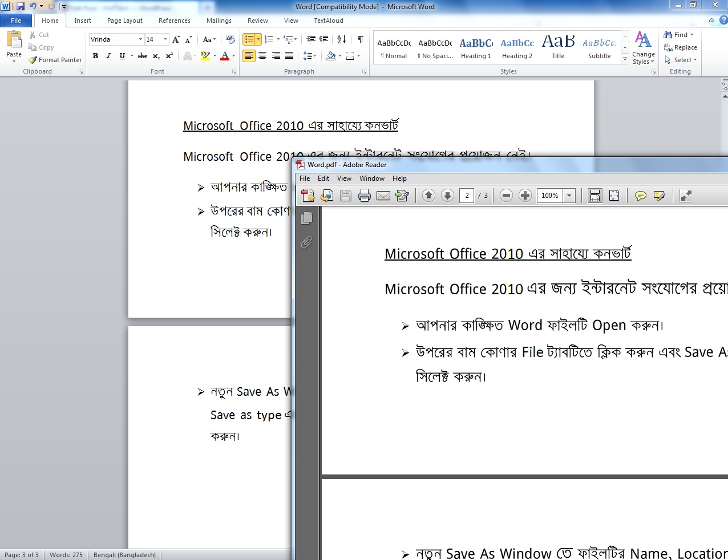The image size is (728, 560).
Task: Open the Borders dropdown arrow
Action: 358,56
